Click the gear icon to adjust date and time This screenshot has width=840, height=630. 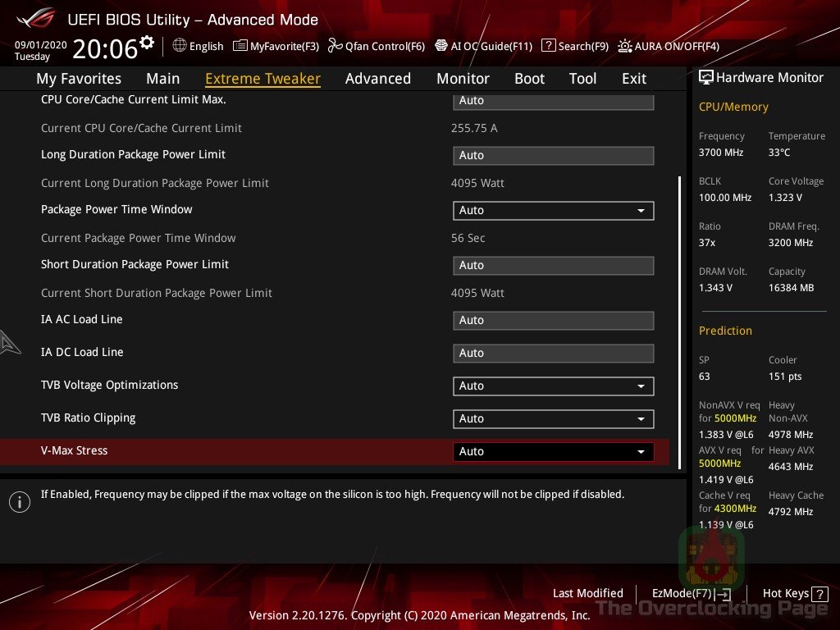coord(145,40)
